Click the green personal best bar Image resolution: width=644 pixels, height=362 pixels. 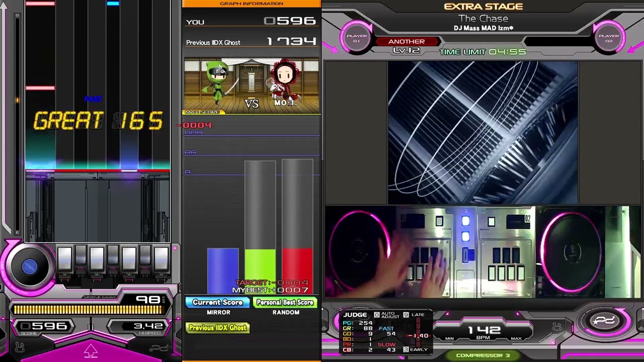point(260,271)
